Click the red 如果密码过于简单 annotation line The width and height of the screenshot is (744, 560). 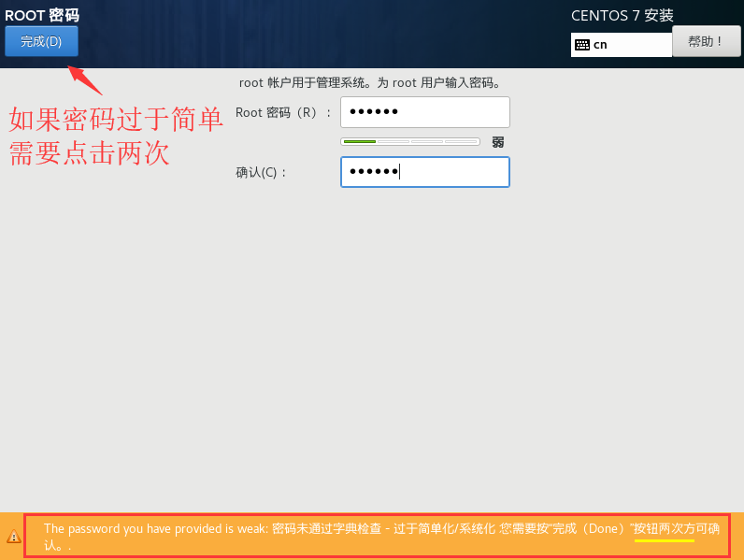(116, 120)
